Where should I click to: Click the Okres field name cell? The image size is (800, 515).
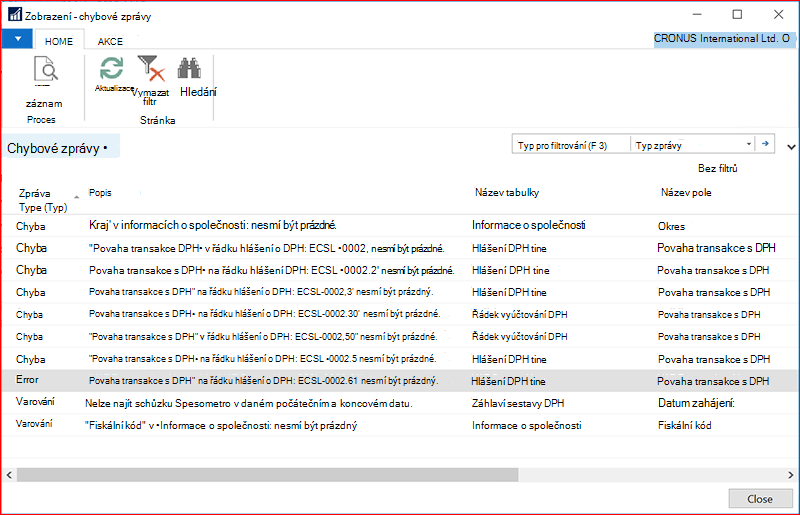click(x=671, y=226)
